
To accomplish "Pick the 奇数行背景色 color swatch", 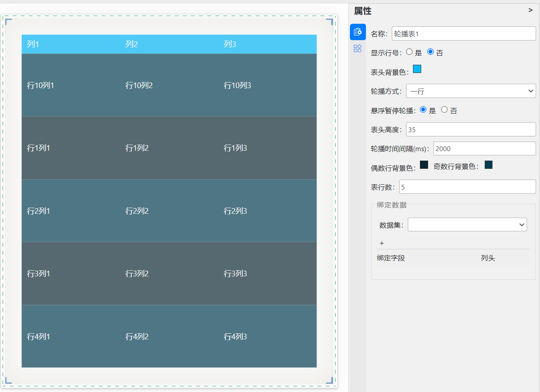I will pyautogui.click(x=489, y=164).
